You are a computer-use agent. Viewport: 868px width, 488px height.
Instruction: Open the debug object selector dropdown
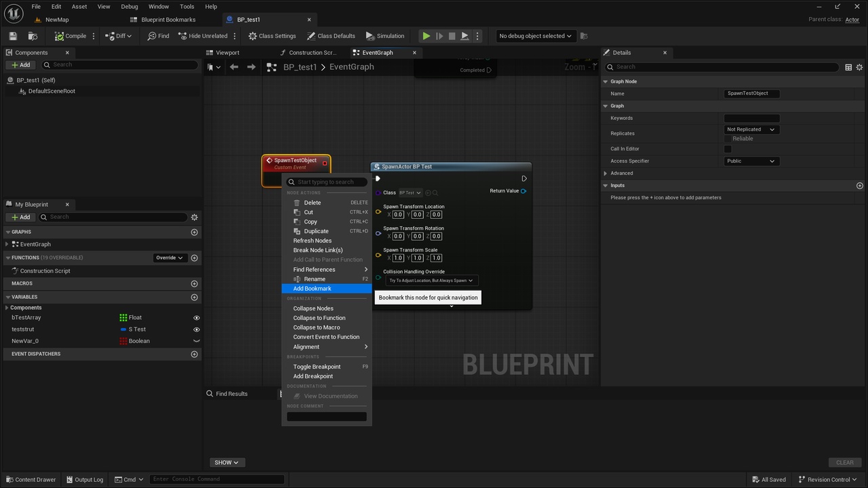(x=535, y=36)
